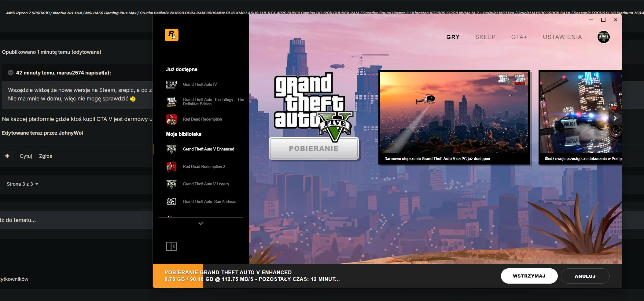
Task: Minimize the Rockstar launcher window
Action: [x=591, y=20]
